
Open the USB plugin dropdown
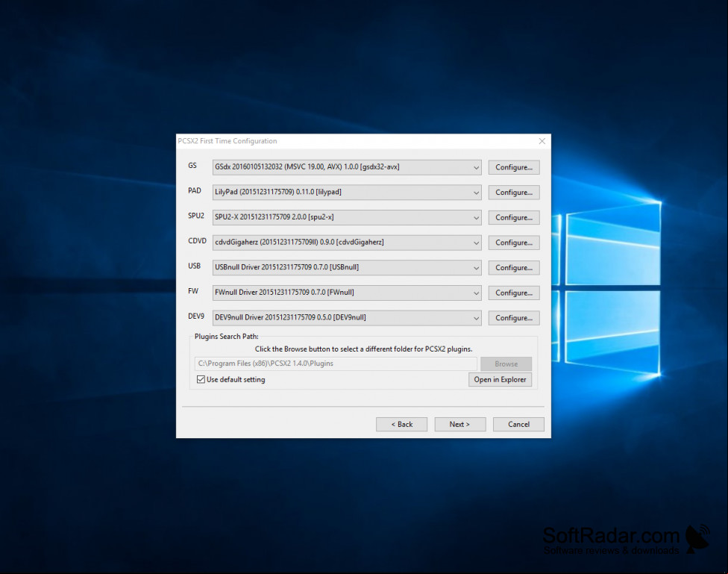pyautogui.click(x=346, y=268)
